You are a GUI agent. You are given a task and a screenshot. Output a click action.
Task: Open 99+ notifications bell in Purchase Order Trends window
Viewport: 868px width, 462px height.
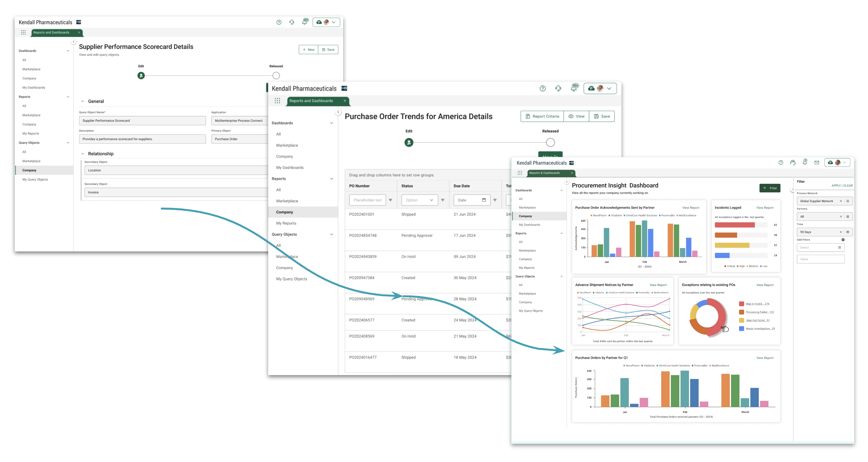(574, 88)
